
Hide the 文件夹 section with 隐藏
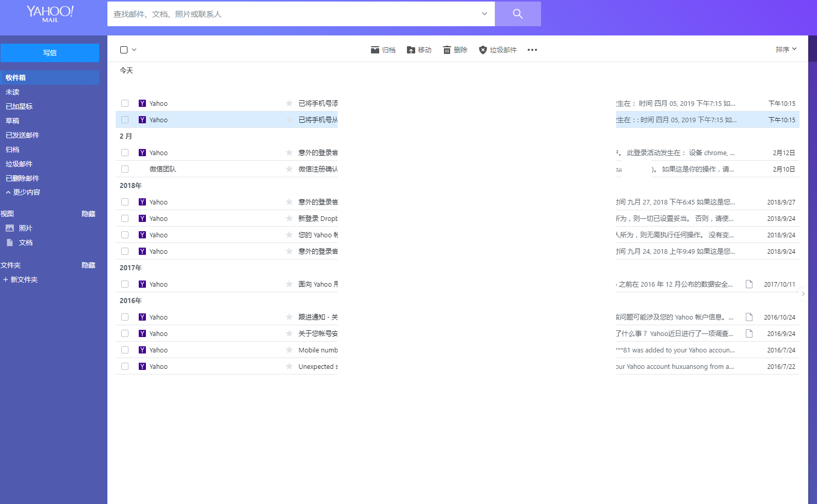coord(88,265)
